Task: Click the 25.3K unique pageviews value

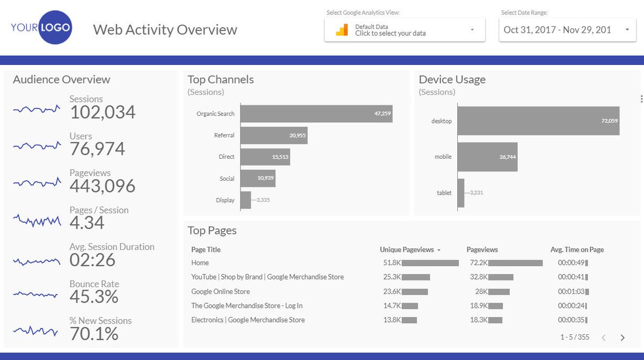Action: click(x=392, y=277)
